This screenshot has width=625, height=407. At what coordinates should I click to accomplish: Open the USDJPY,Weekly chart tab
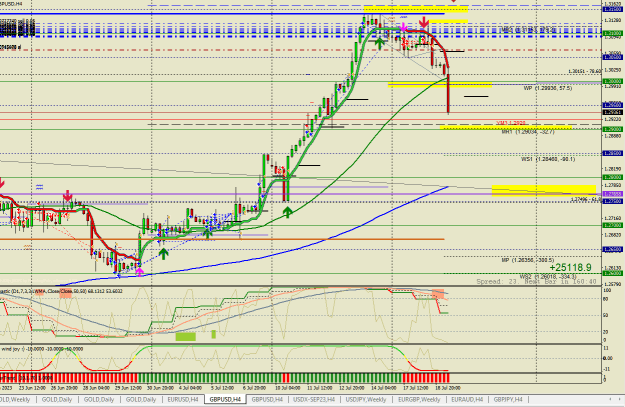[x=366, y=399]
